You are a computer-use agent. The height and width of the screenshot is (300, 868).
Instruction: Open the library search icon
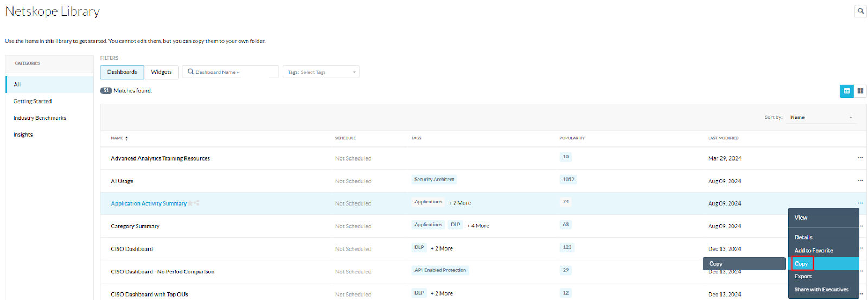860,11
